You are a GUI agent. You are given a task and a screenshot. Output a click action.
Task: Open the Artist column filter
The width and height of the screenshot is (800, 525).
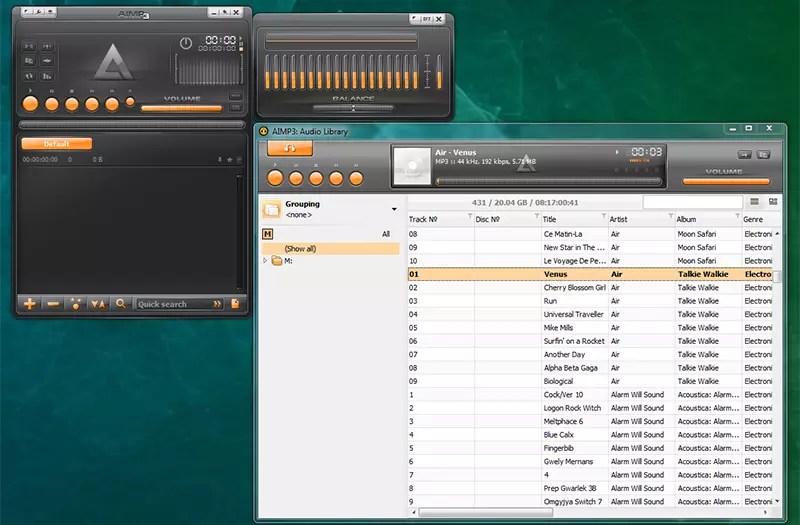670,216
